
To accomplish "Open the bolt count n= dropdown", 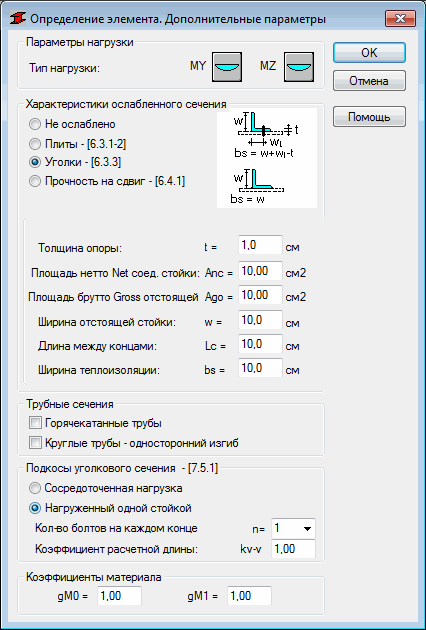I will tap(293, 528).
